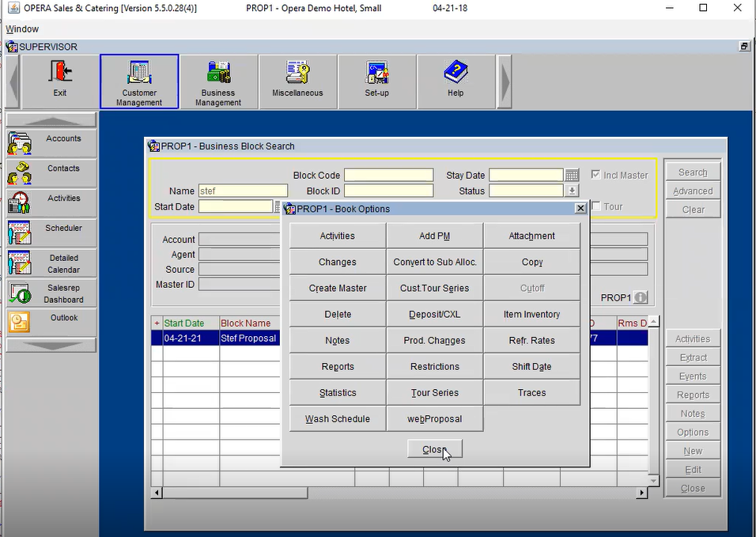Open Outlook in the sidebar
This screenshot has height=537, width=756.
click(51, 322)
